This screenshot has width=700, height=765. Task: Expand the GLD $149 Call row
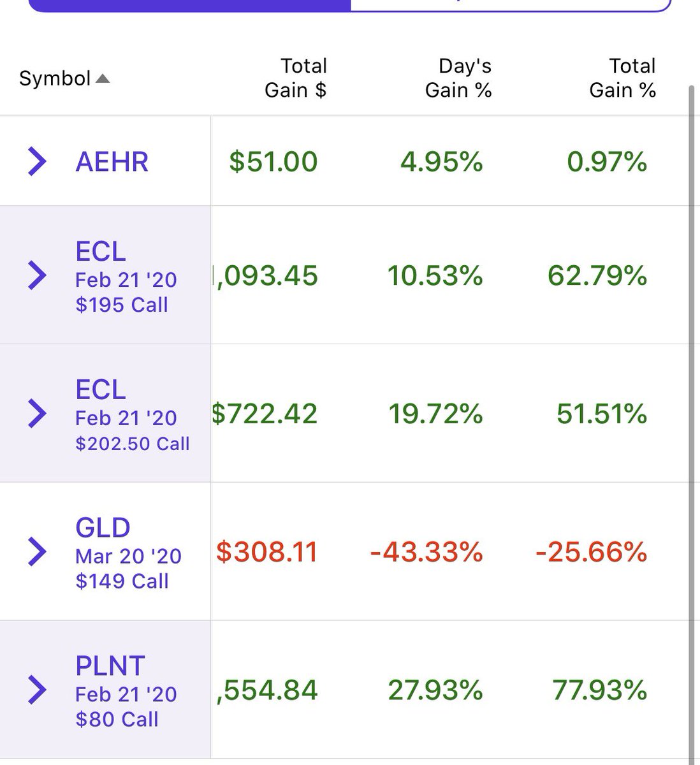tap(37, 551)
